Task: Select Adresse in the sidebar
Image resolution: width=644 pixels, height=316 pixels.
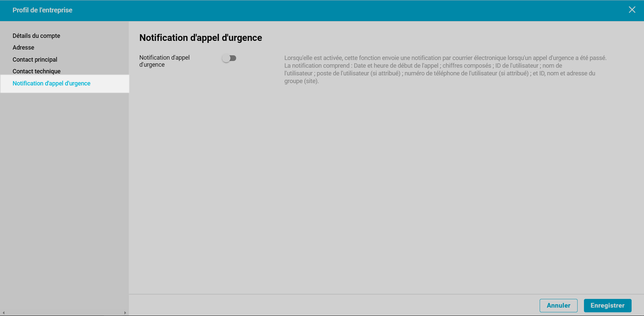Action: [23, 48]
